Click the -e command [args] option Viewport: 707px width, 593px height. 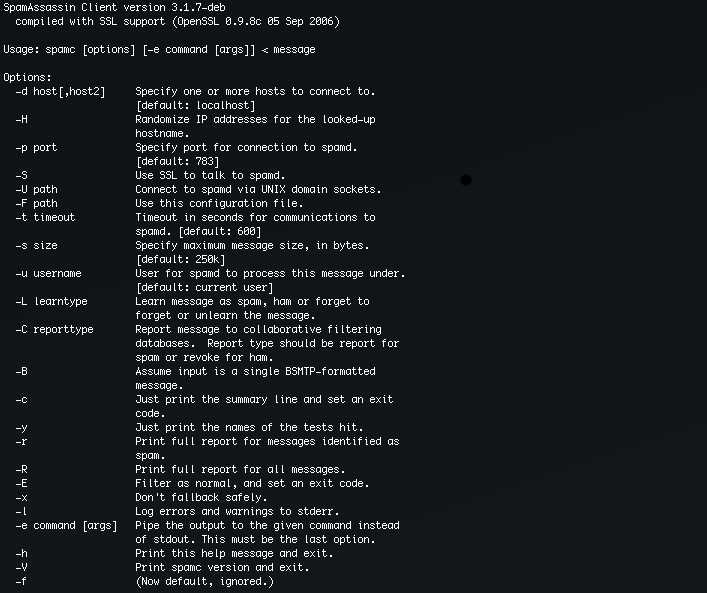tap(67, 526)
